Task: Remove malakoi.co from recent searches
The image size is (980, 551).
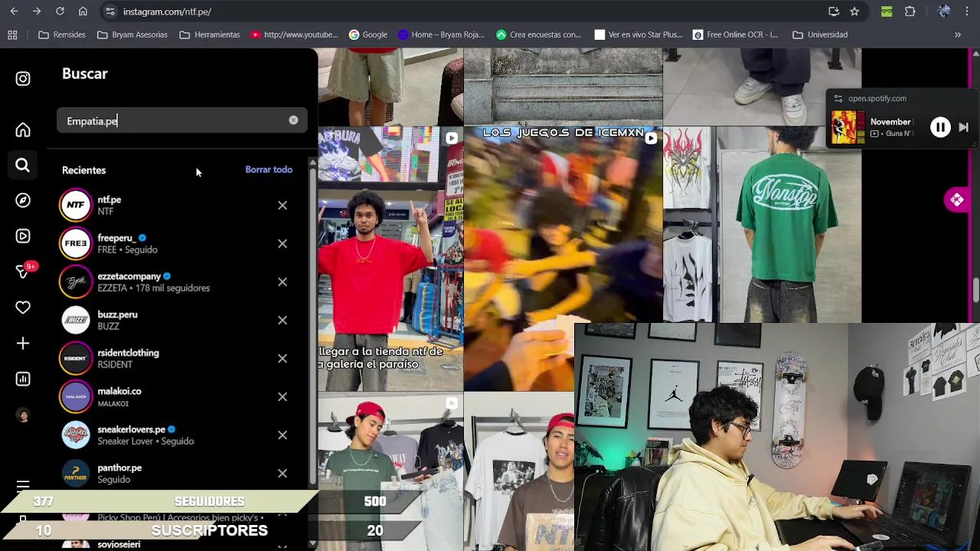Action: pyautogui.click(x=283, y=396)
